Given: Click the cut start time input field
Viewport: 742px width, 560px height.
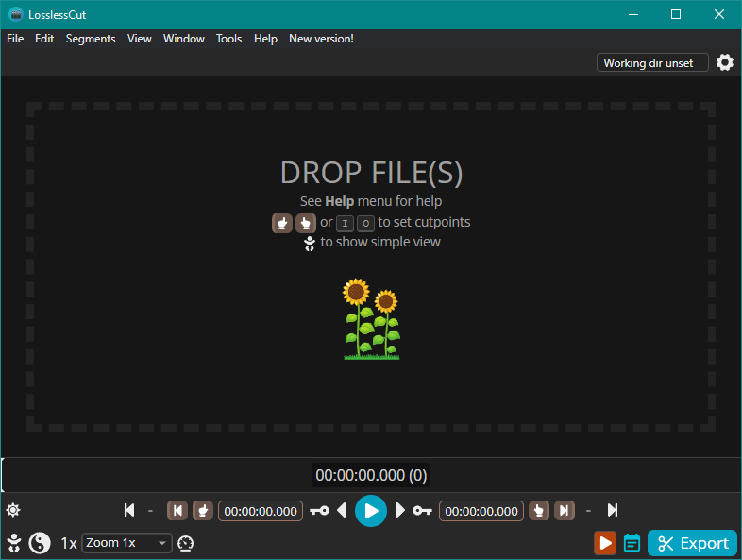Looking at the screenshot, I should [x=261, y=511].
